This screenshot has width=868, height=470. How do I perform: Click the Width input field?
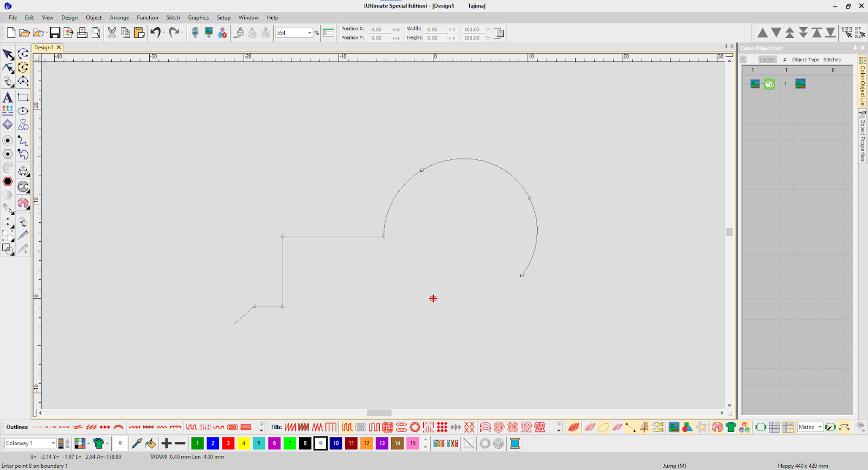[x=436, y=29]
